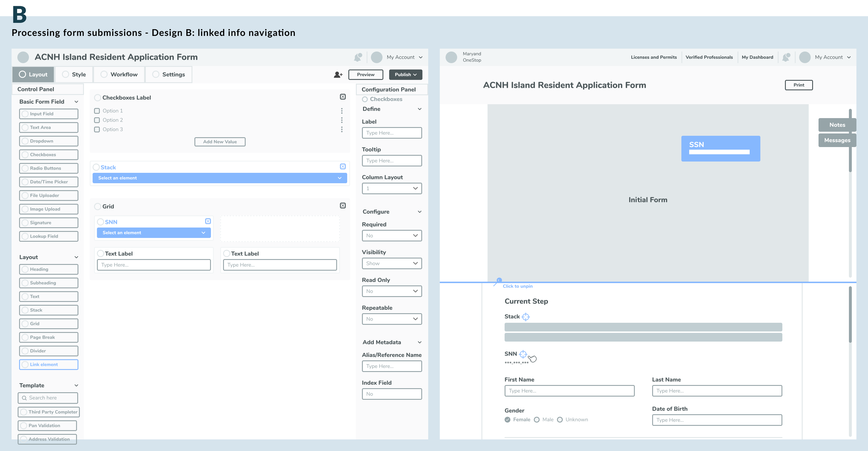
Task: Click the search magnifier icon in Template
Action: (x=24, y=398)
